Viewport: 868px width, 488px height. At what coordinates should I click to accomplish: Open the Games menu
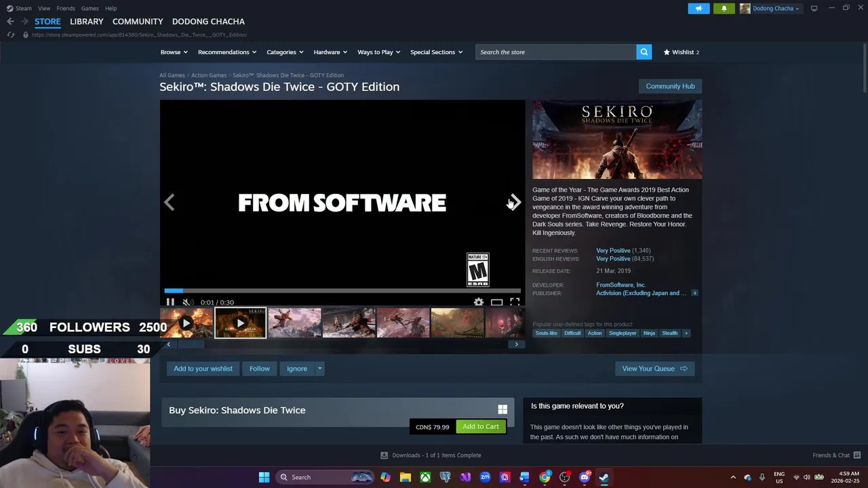pos(90,8)
